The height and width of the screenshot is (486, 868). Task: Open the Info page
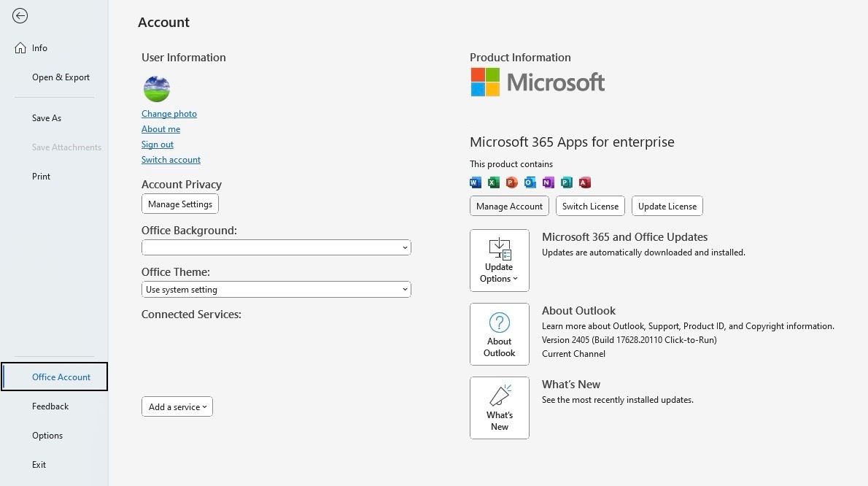[54, 48]
